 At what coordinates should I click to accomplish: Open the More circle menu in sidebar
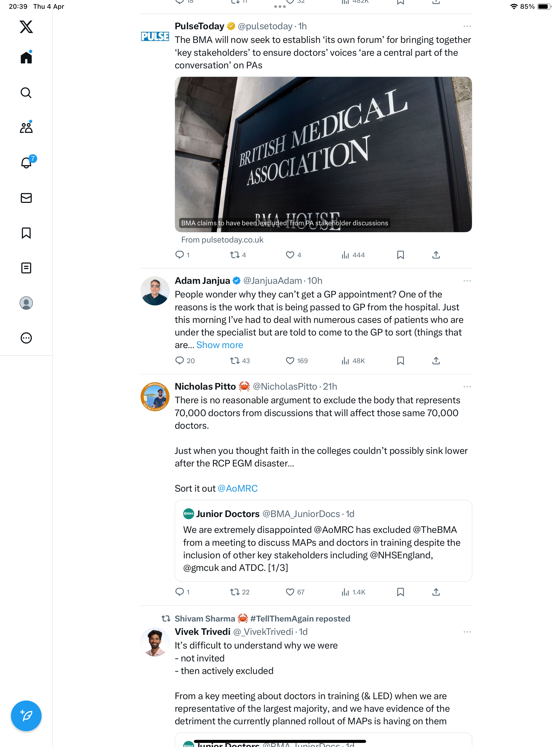[26, 338]
